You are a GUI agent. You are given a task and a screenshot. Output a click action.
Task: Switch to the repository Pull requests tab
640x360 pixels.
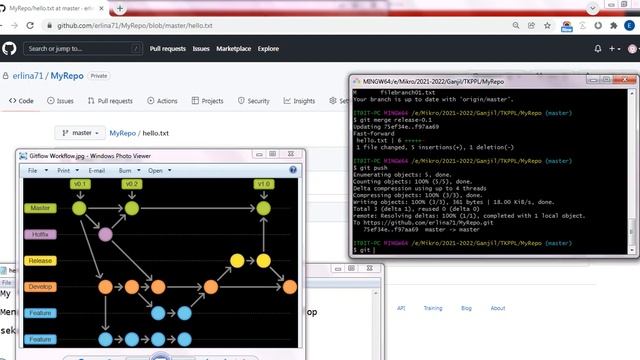[110, 101]
